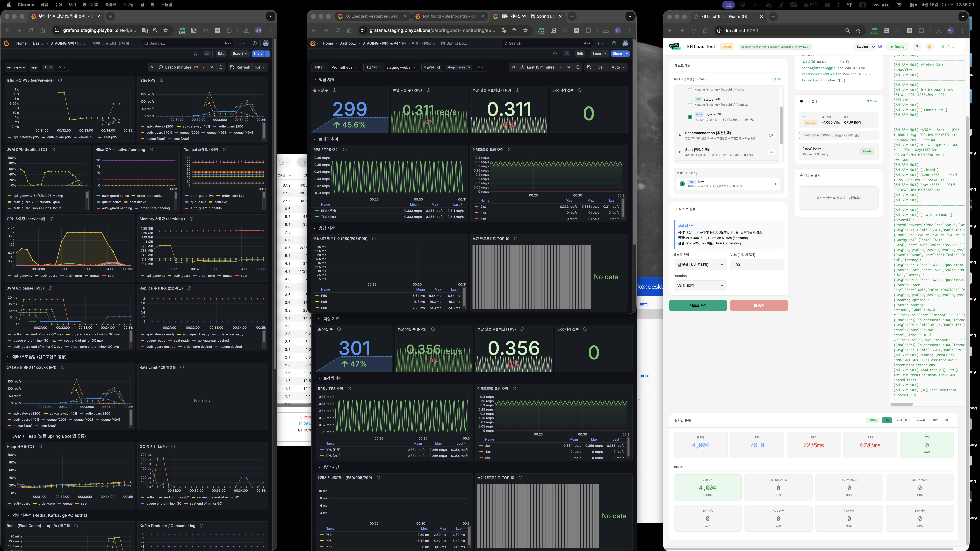Image resolution: width=980 pixels, height=551 pixels.
Task: Check the /queue/matches/{matchId}/enter checkbox
Action: point(690,87)
